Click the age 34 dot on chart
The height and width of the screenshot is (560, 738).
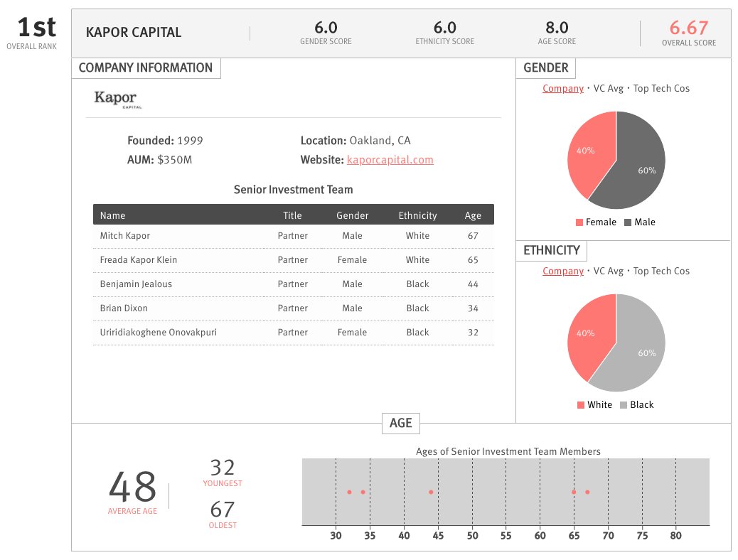tap(363, 492)
